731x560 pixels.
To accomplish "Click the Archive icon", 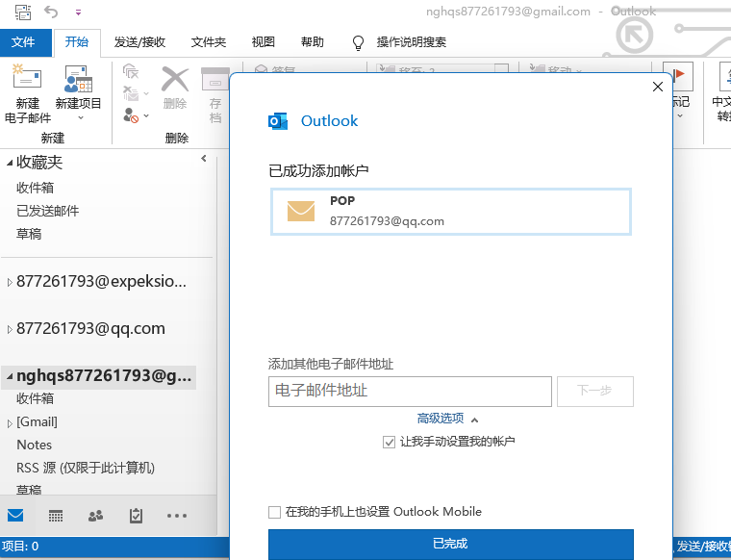I will click(x=214, y=79).
